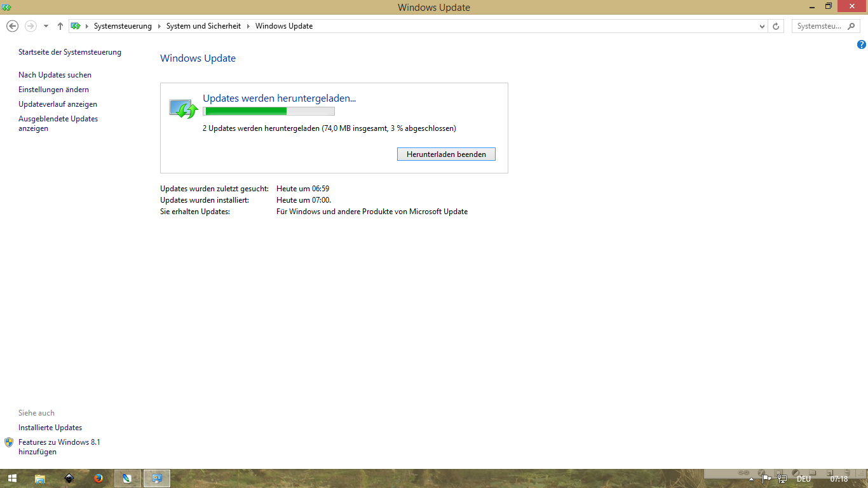This screenshot has height=488, width=868.
Task: Go back with the back arrow
Action: click(x=12, y=26)
